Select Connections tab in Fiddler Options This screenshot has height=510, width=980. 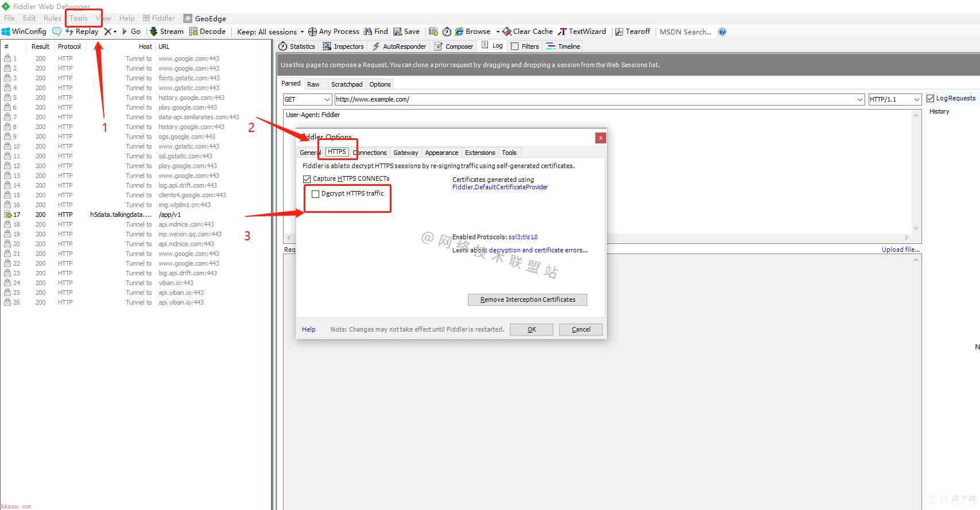[370, 153]
